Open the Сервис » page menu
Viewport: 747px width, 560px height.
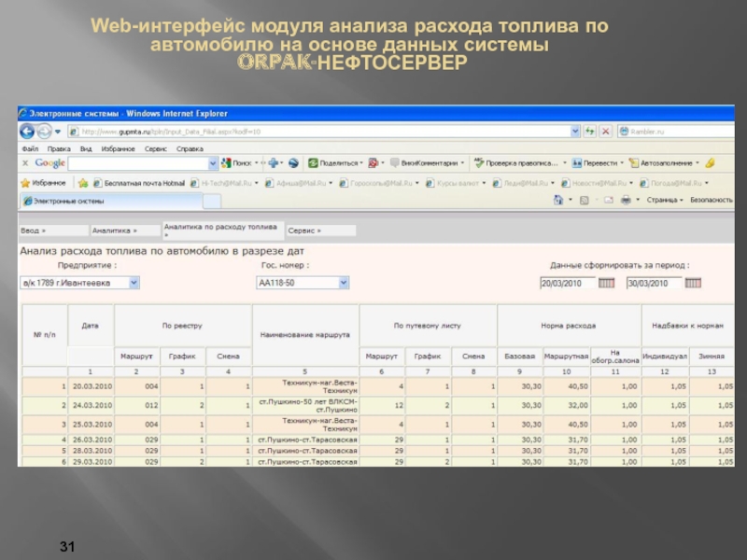[321, 231]
